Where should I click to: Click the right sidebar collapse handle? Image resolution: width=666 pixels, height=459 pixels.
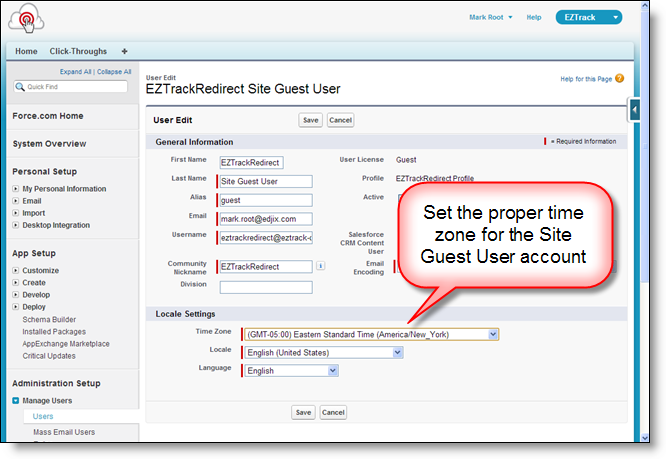pos(635,107)
